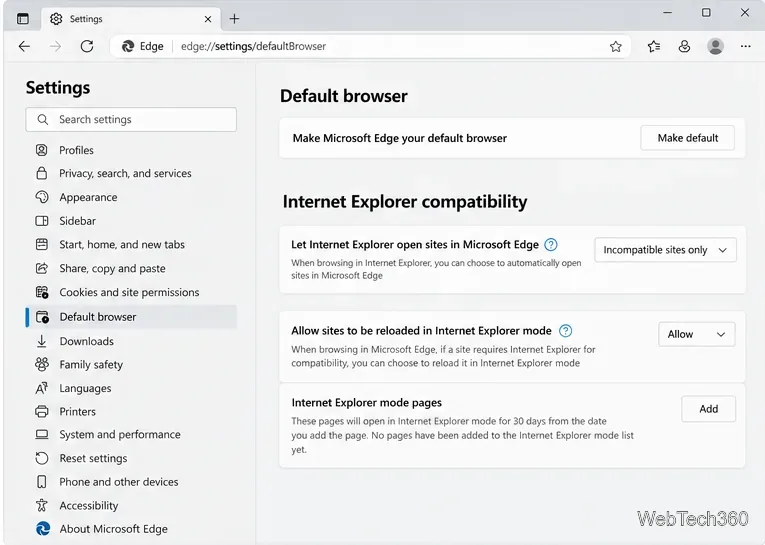The width and height of the screenshot is (765, 545).
Task: Click the forward arrow button
Action: (56, 46)
